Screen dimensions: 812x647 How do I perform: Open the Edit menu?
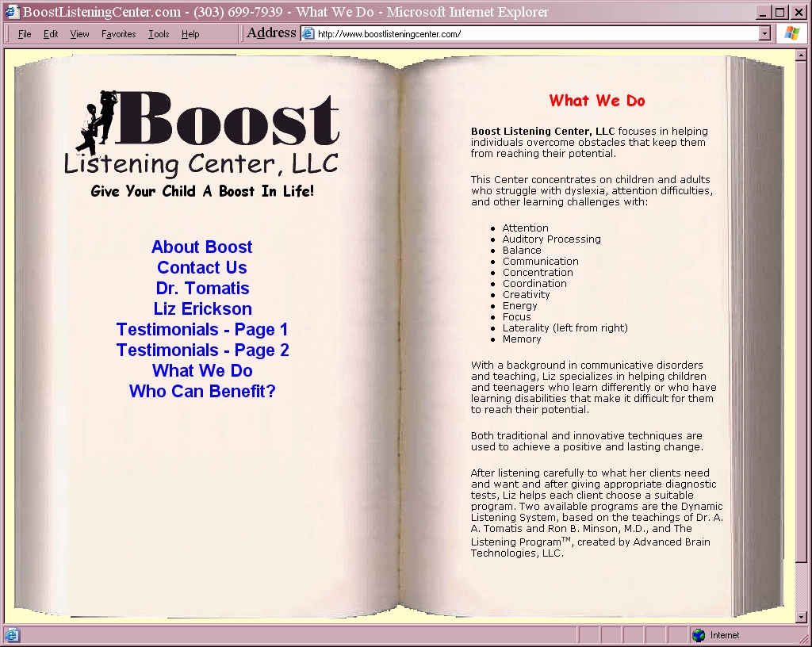51,34
